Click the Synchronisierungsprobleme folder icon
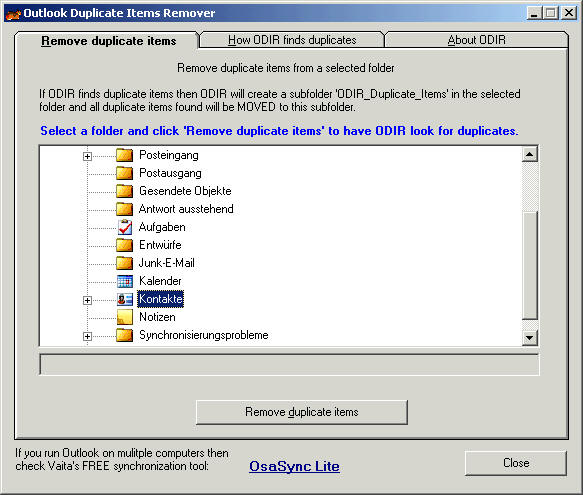The image size is (583, 495). [x=125, y=335]
